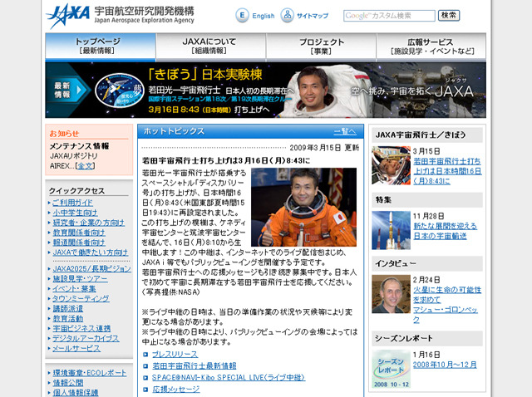The image size is (532, 397).
Task: Open 小中学生向け quick access link
Action: [75, 213]
